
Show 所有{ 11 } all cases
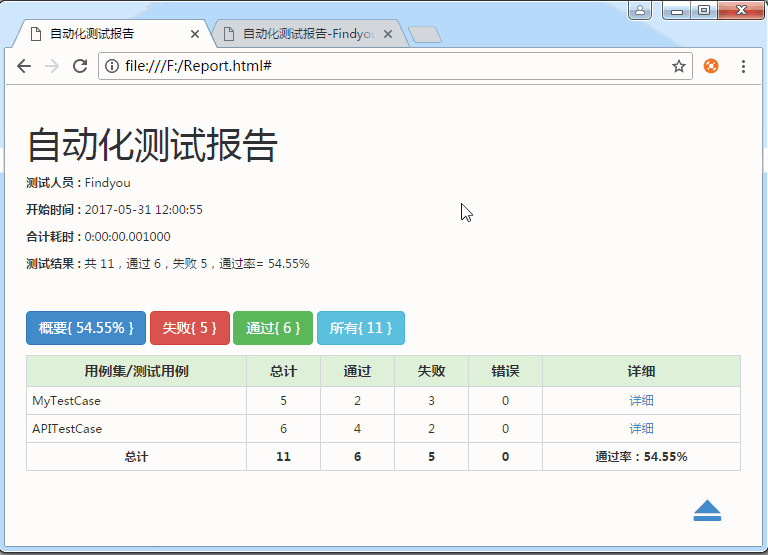point(360,328)
